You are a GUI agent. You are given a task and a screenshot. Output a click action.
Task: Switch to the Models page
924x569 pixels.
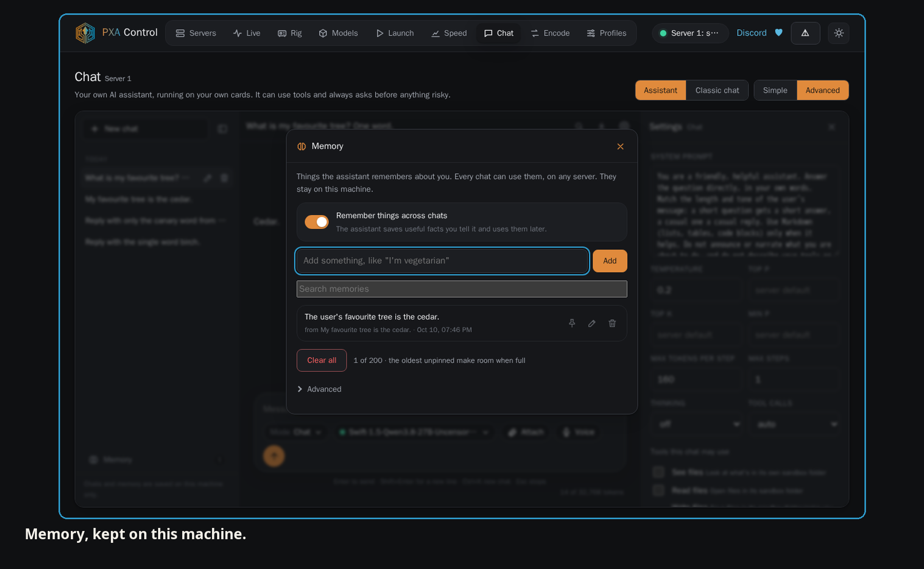[x=338, y=33]
